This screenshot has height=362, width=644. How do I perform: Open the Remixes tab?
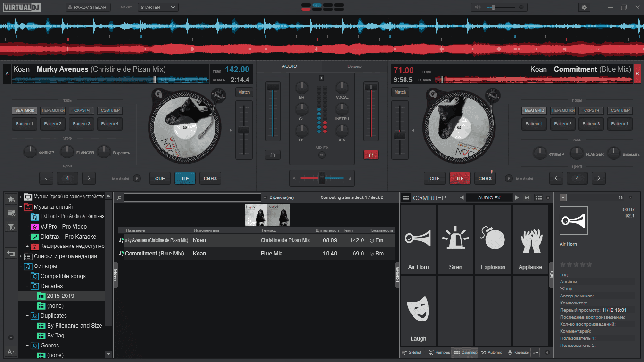pos(438,352)
